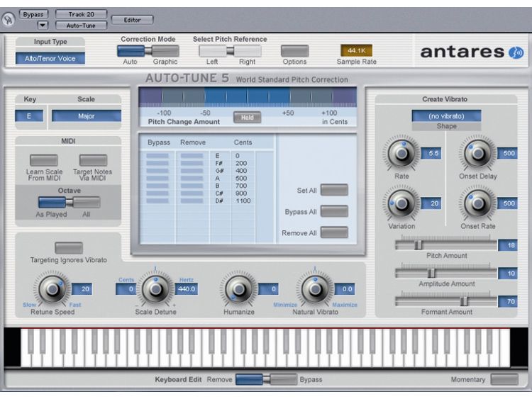532x399 pixels.
Task: Click the Onset Delay knob
Action: pyautogui.click(x=478, y=153)
